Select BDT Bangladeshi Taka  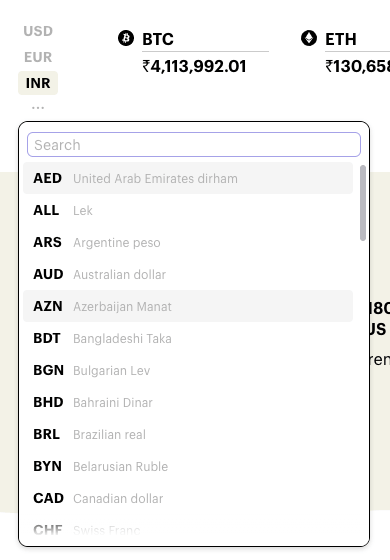click(x=188, y=338)
